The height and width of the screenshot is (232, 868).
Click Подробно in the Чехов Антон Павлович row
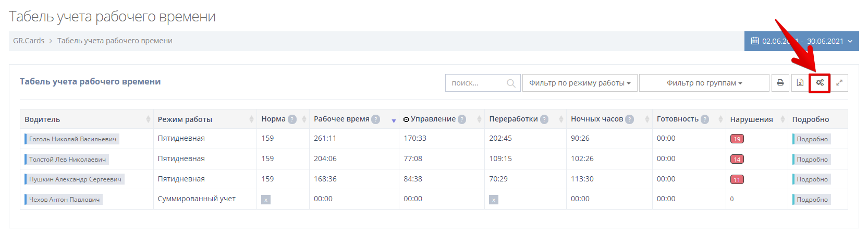pyautogui.click(x=812, y=200)
